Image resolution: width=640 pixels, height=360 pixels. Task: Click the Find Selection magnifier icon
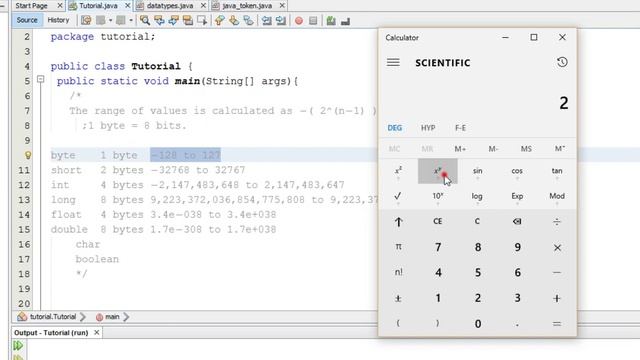pyautogui.click(x=144, y=20)
